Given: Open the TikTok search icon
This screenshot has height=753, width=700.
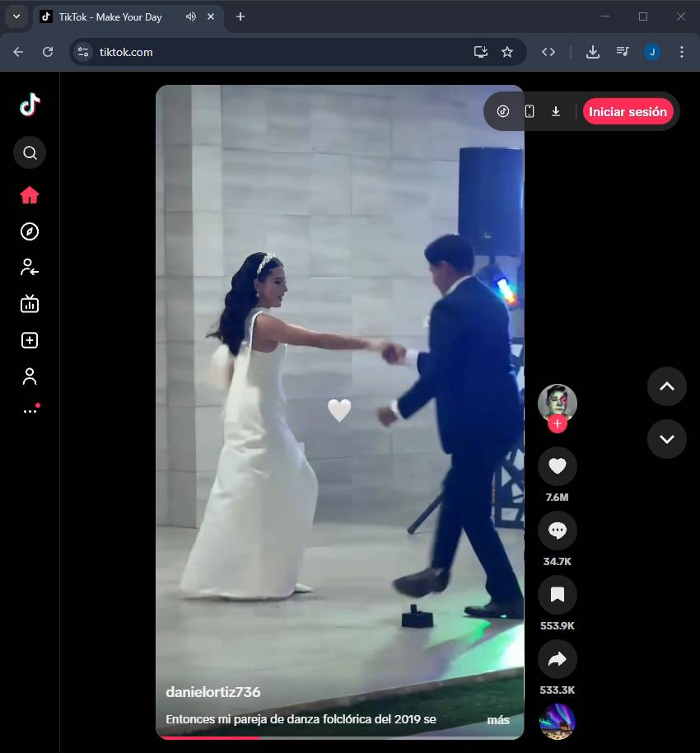Looking at the screenshot, I should 30,152.
